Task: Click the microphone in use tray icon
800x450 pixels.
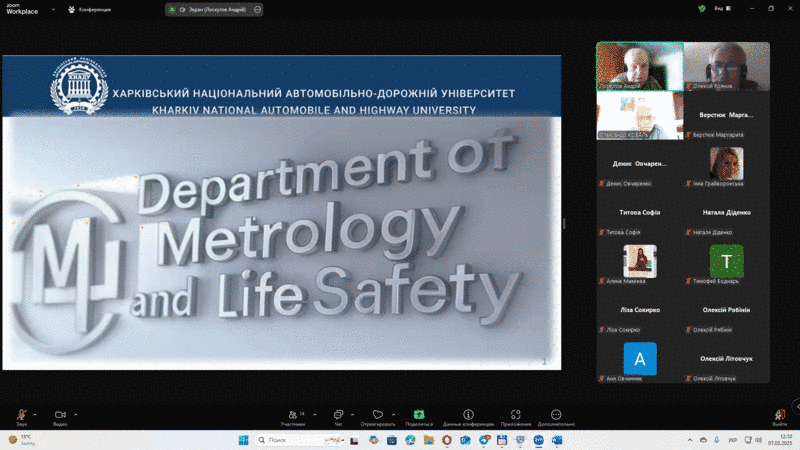Action: click(x=716, y=440)
